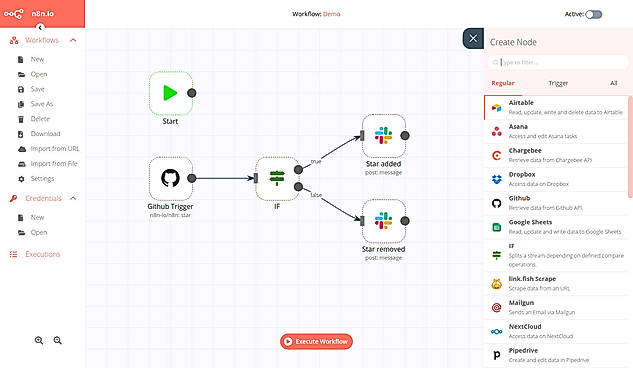The height and width of the screenshot is (368, 633).
Task: Add the Dropbox node
Action: [x=556, y=179]
